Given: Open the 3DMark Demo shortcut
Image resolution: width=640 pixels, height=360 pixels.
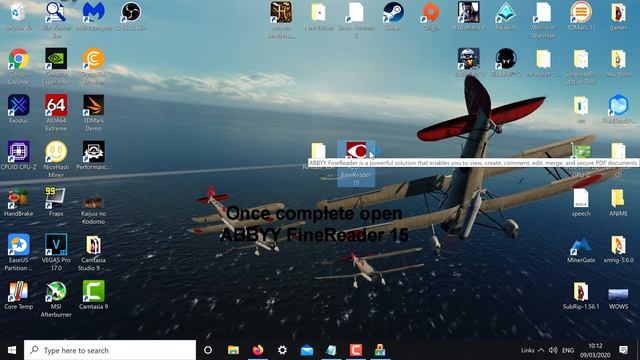Looking at the screenshot, I should [93, 113].
